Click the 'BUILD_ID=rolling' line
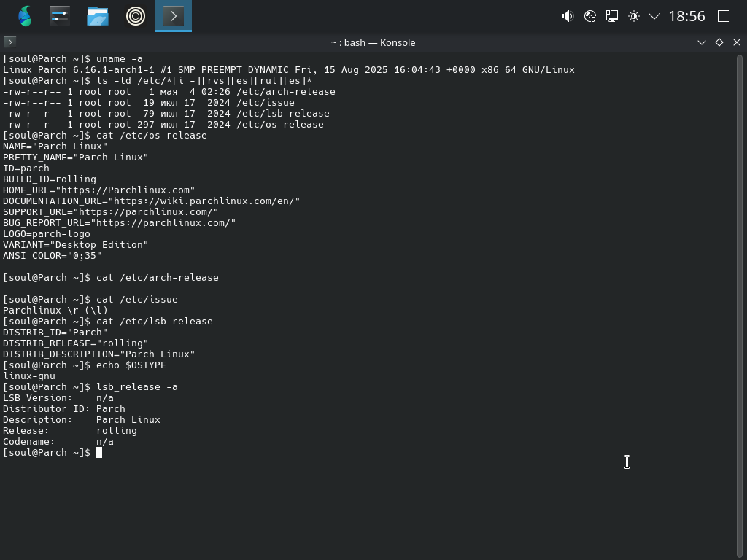The height and width of the screenshot is (560, 747). (50, 179)
